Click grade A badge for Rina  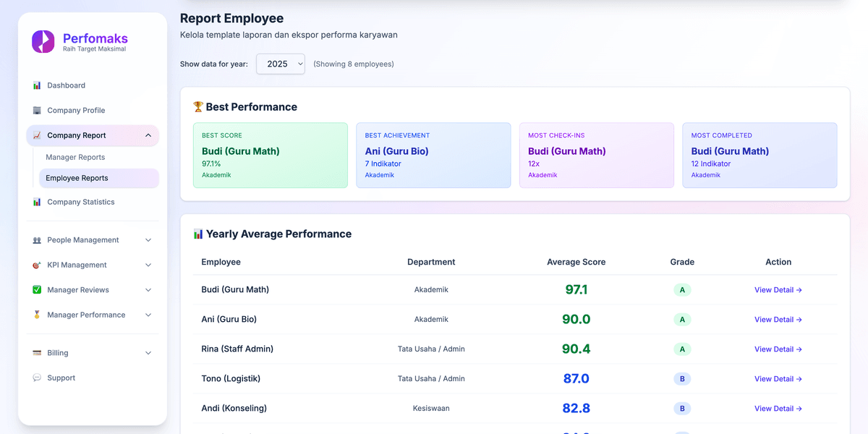[681, 349]
